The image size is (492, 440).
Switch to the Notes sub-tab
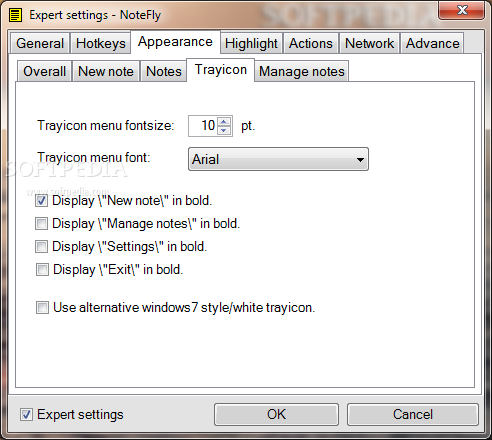[164, 71]
